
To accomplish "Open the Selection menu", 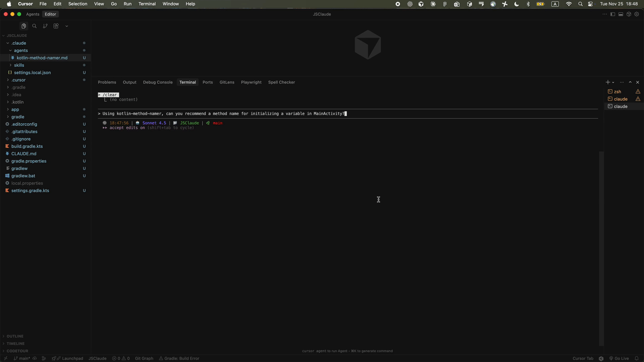I will (x=77, y=4).
